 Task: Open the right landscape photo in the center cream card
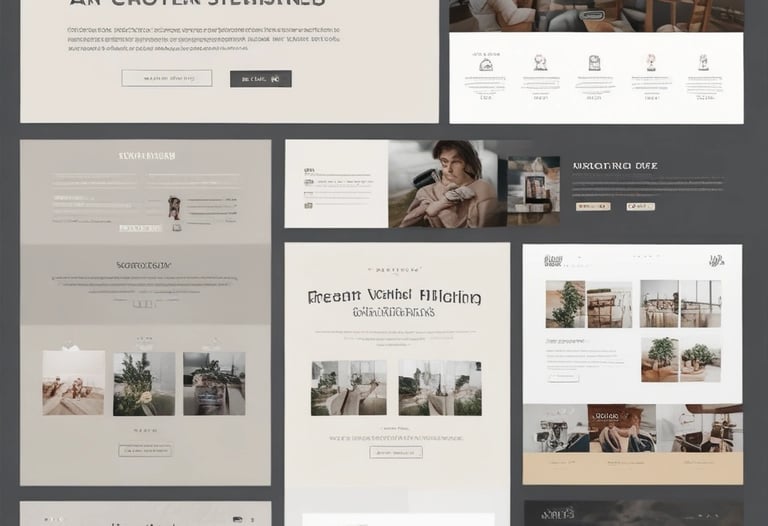click(440, 388)
